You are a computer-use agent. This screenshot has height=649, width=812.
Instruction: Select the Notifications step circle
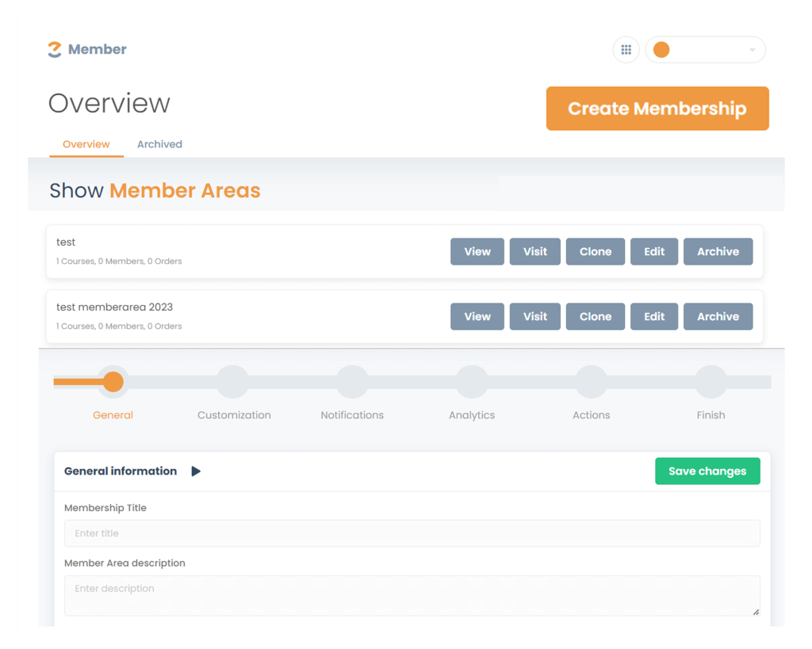click(x=352, y=382)
